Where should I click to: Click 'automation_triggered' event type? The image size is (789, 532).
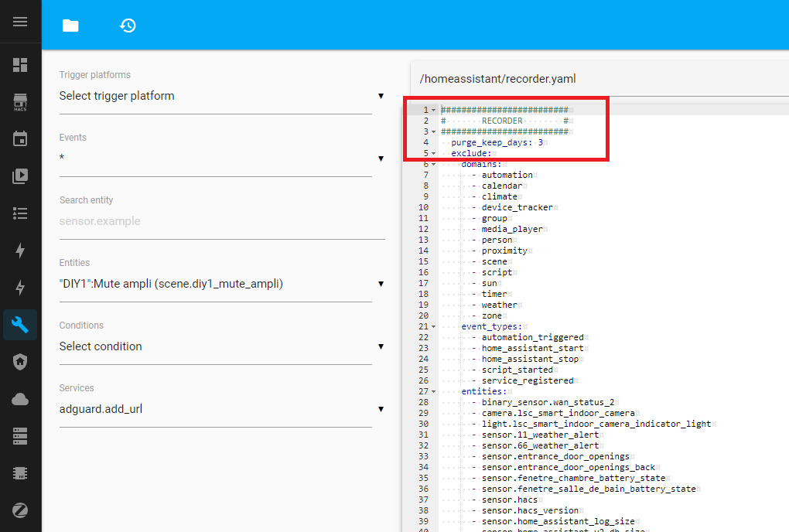pyautogui.click(x=533, y=337)
